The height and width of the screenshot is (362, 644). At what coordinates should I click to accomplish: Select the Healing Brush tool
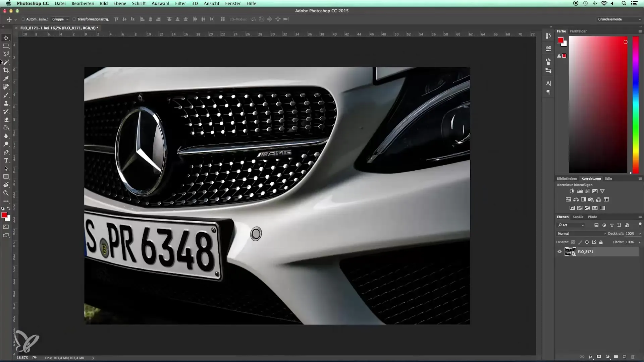[6, 87]
